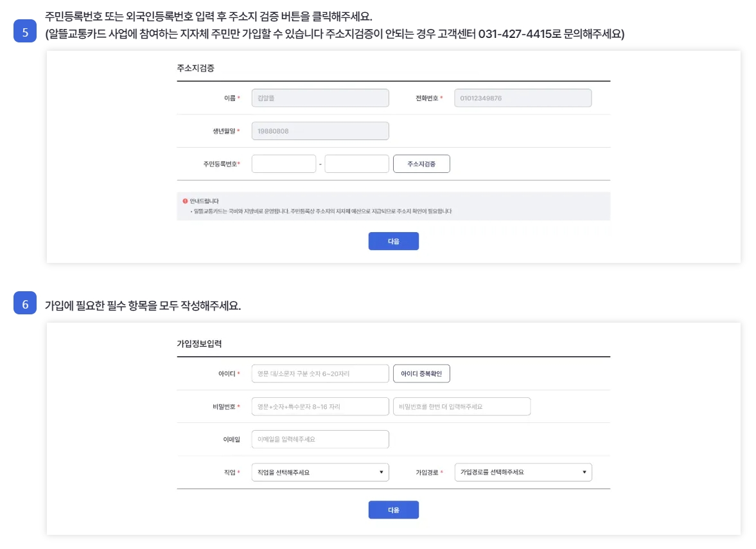
Task: Click the 아이디 input field
Action: [320, 373]
